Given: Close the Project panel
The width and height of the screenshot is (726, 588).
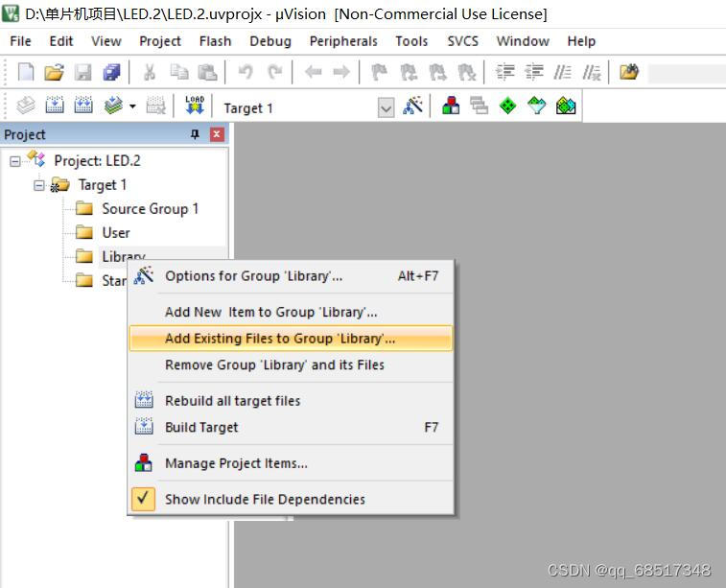Looking at the screenshot, I should pyautogui.click(x=217, y=134).
